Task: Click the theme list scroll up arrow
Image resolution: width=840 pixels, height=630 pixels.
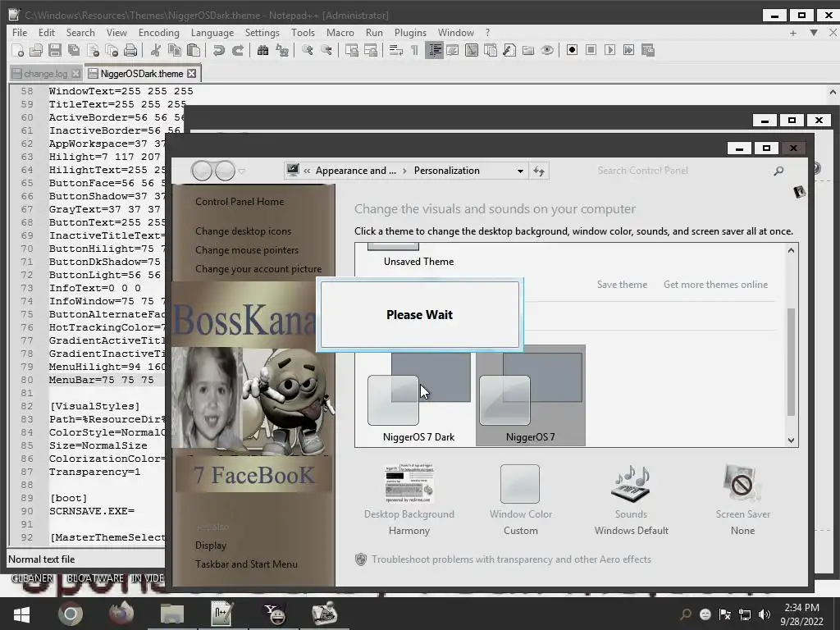Action: coord(792,250)
